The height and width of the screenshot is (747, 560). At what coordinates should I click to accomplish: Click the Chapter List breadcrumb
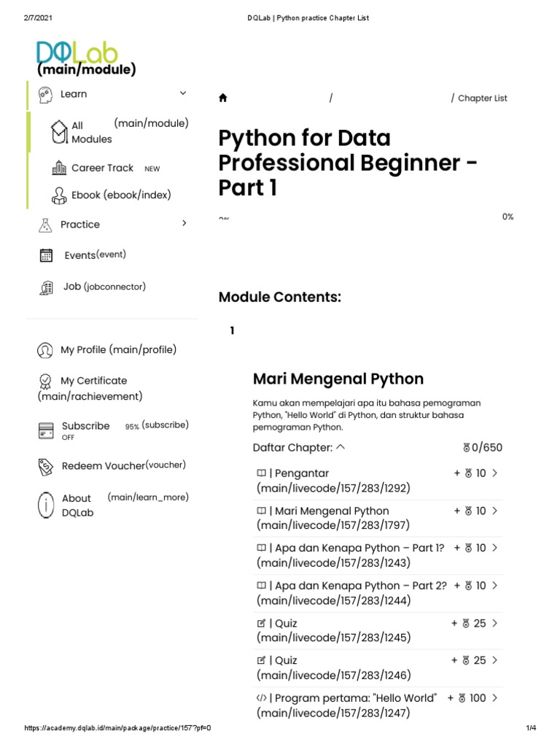point(482,98)
